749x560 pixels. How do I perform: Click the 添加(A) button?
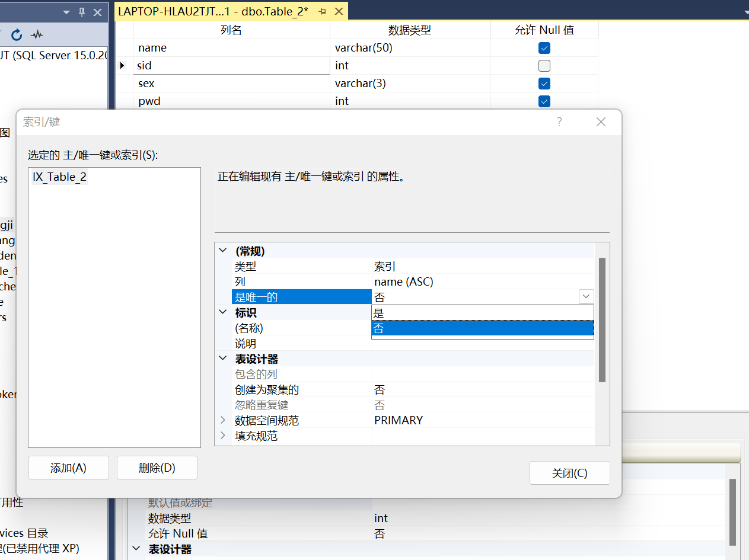tap(69, 468)
